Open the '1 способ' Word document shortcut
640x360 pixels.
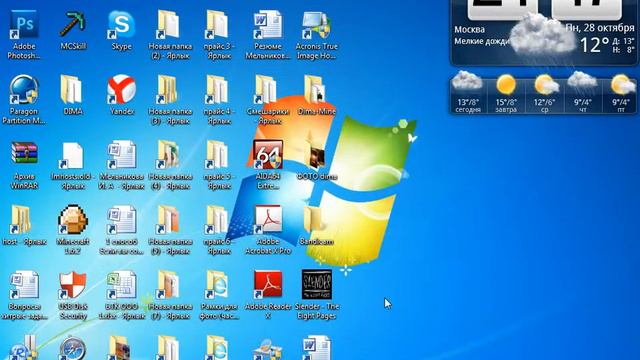[x=121, y=230]
